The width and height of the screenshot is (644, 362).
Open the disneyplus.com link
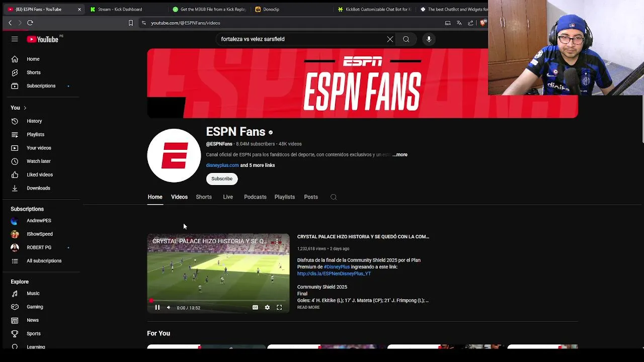click(x=222, y=165)
